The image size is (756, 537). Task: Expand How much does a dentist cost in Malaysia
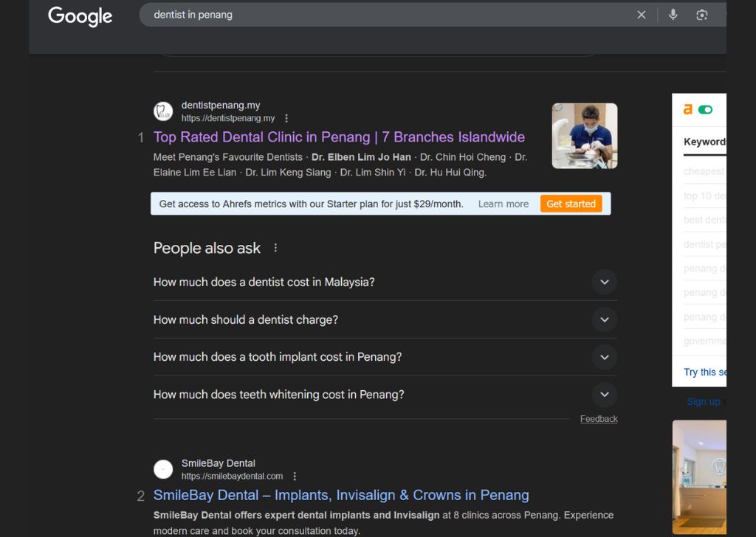pos(385,283)
